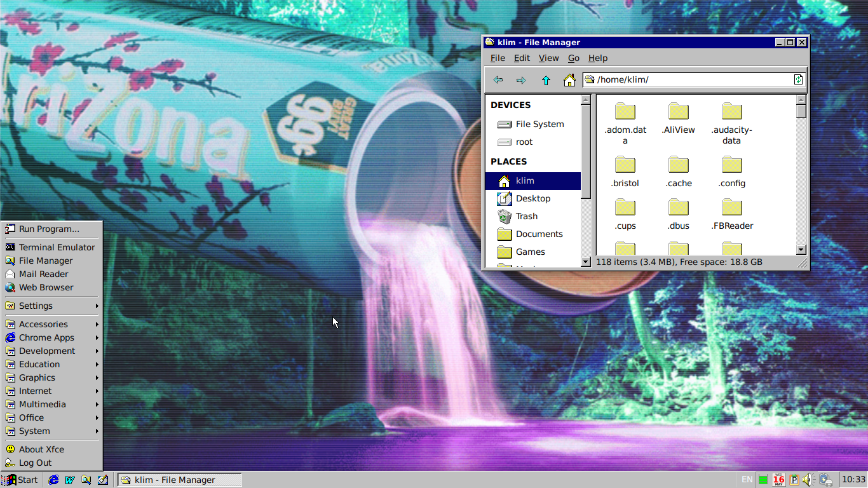868x488 pixels.
Task: Select the yellow .FBReader folder
Action: tap(731, 214)
